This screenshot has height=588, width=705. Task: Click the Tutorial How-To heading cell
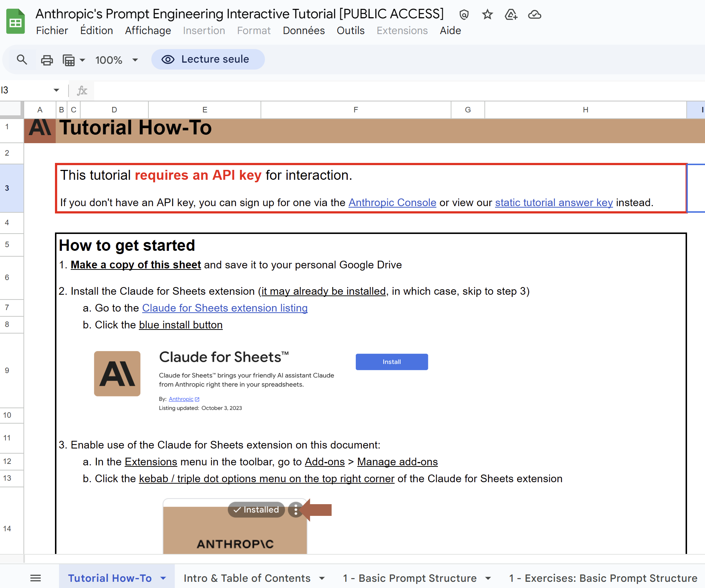click(136, 127)
